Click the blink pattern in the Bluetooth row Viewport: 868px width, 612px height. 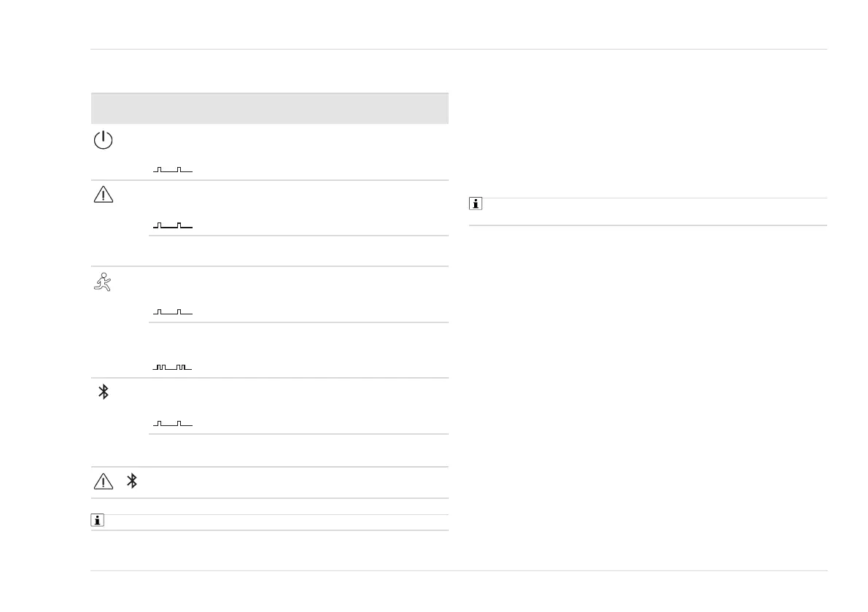point(173,423)
